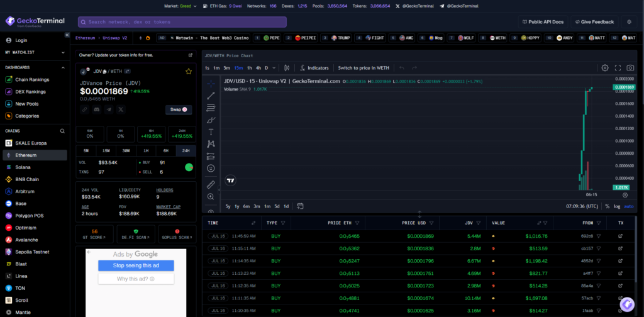Filter trades by JDV amount column
The width and height of the screenshot is (644, 317).
click(479, 223)
